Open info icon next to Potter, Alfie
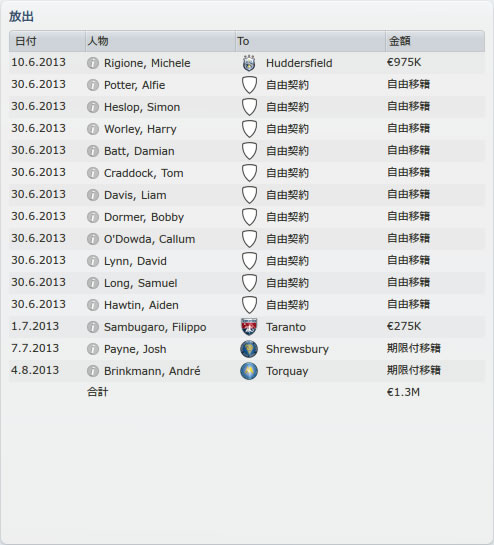Viewport: 494px width, 545px height. [x=93, y=85]
